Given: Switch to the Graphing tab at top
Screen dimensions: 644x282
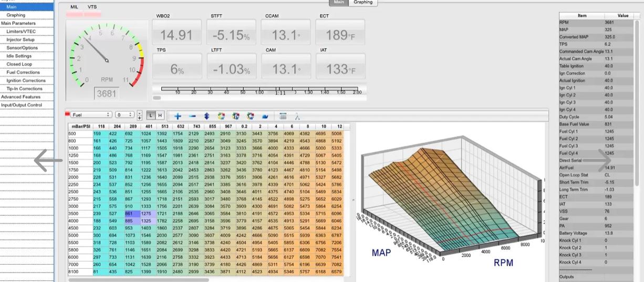Looking at the screenshot, I should (363, 3).
